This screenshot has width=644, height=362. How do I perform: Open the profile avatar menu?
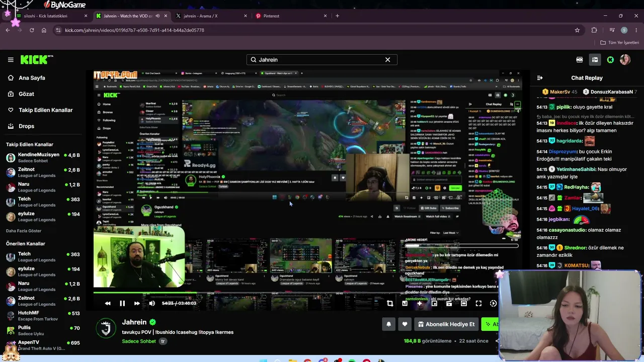click(x=625, y=60)
